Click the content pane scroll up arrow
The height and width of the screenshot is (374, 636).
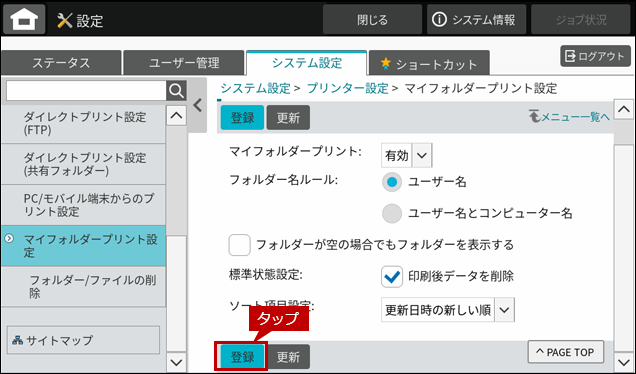click(623, 109)
